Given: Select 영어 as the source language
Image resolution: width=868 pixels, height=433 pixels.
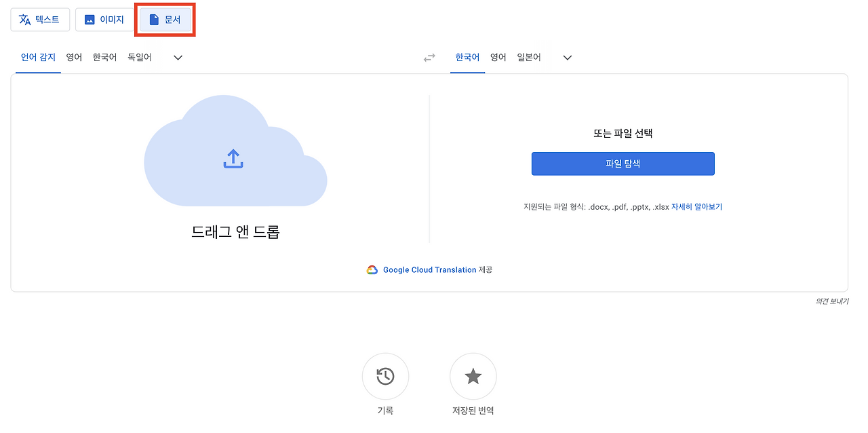Looking at the screenshot, I should 74,57.
